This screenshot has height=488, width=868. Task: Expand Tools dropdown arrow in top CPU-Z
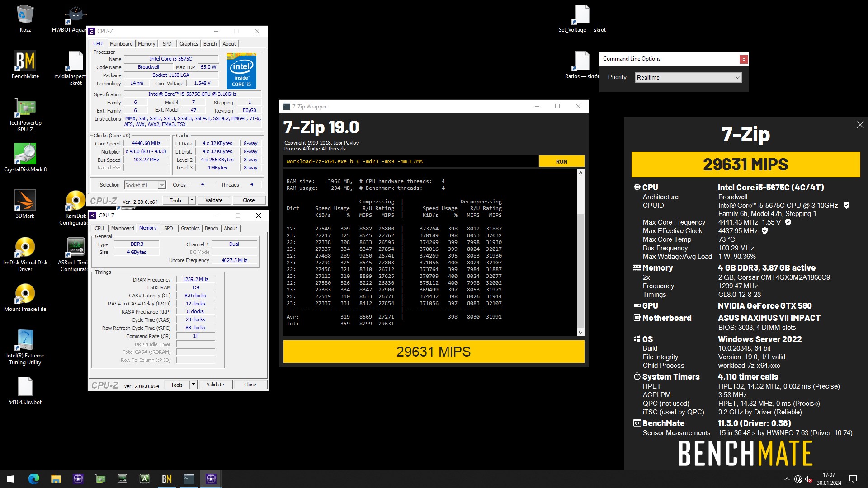pyautogui.click(x=192, y=200)
